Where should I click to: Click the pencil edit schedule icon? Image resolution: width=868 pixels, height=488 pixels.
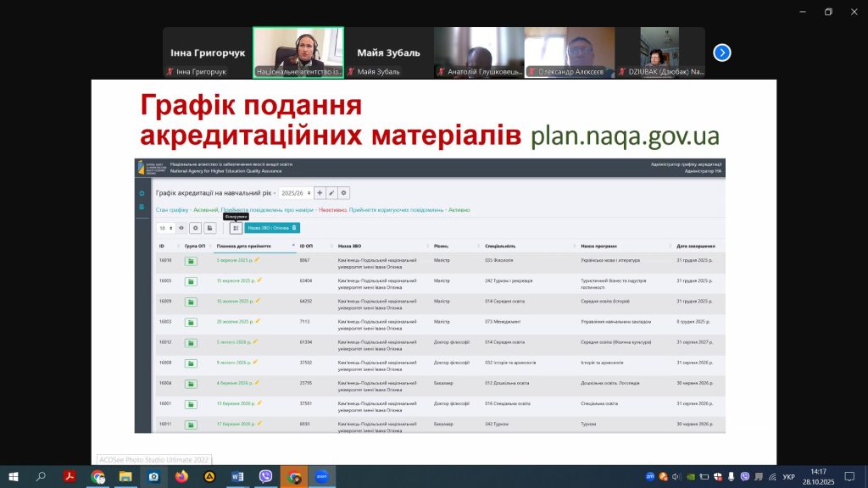click(x=331, y=193)
